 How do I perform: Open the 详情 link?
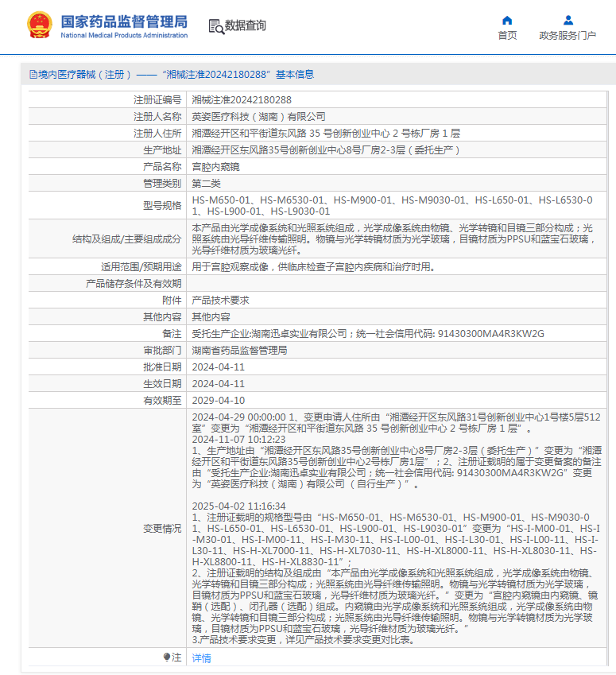[201, 658]
